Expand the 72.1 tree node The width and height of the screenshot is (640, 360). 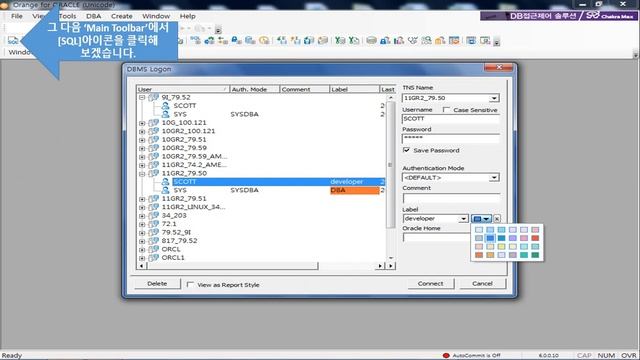(x=142, y=224)
